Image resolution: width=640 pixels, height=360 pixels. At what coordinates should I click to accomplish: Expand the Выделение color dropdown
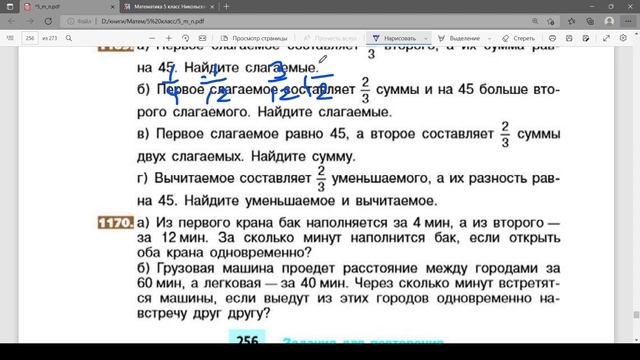click(x=489, y=38)
